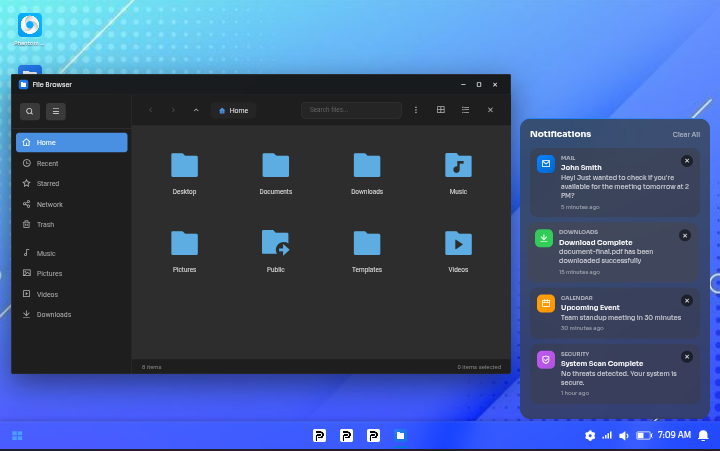This screenshot has width=720, height=451.
Task: Click the Home breadcrumb in path bar
Action: coord(234,110)
